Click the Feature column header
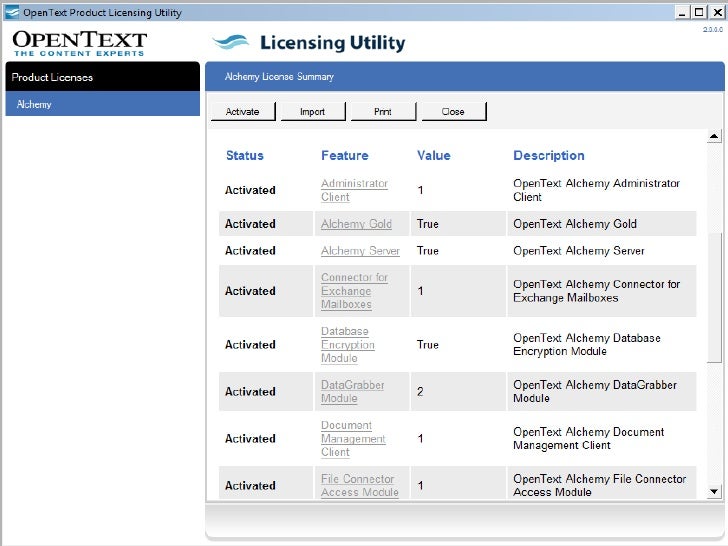The image size is (728, 546). tap(344, 156)
